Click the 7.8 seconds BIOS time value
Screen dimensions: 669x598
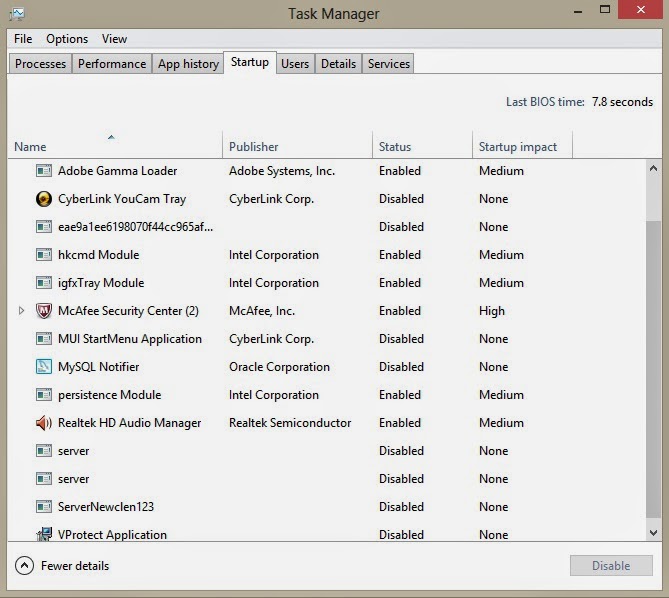[x=622, y=102]
